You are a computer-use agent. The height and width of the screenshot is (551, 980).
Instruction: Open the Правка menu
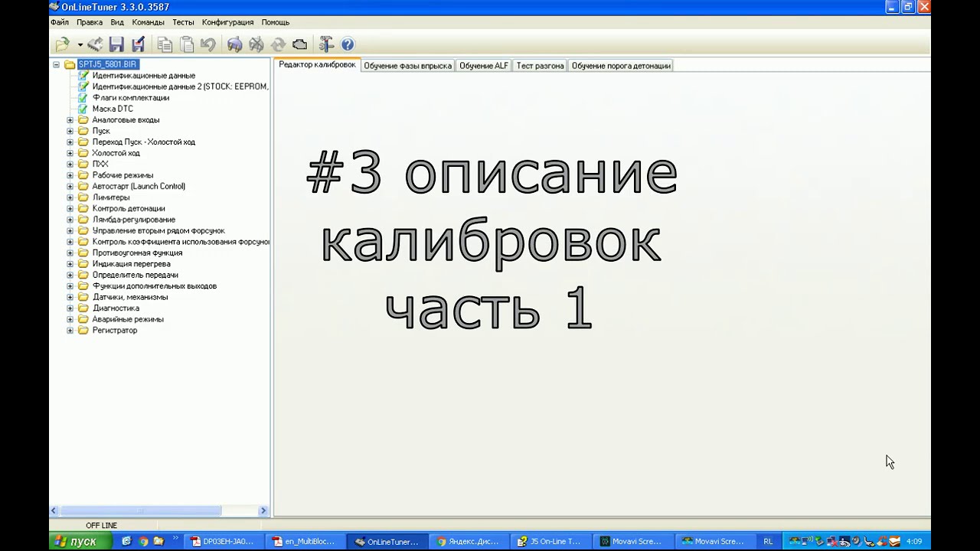(x=90, y=22)
